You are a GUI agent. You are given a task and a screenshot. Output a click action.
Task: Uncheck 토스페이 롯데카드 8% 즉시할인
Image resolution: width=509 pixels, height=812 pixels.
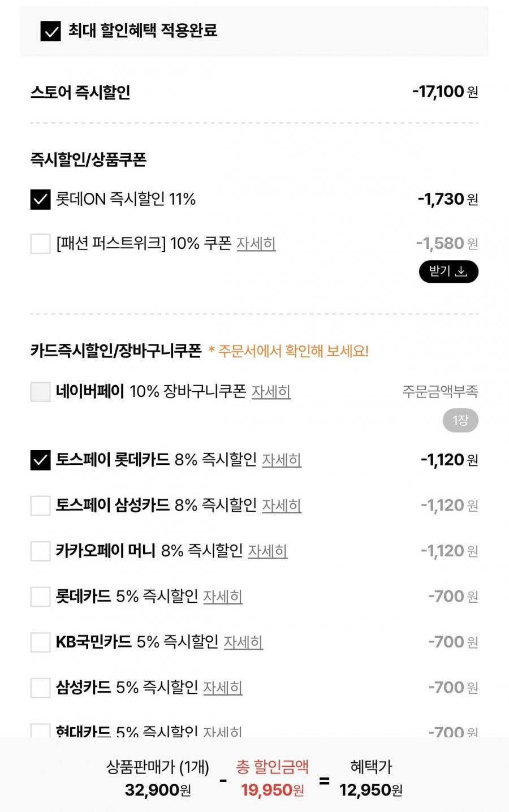(40, 460)
